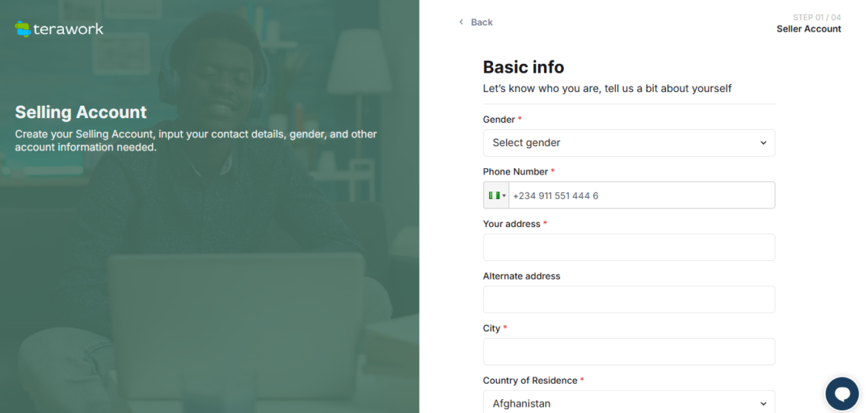Click the 'Alternate address' field label
The width and height of the screenshot is (868, 413).
(522, 276)
